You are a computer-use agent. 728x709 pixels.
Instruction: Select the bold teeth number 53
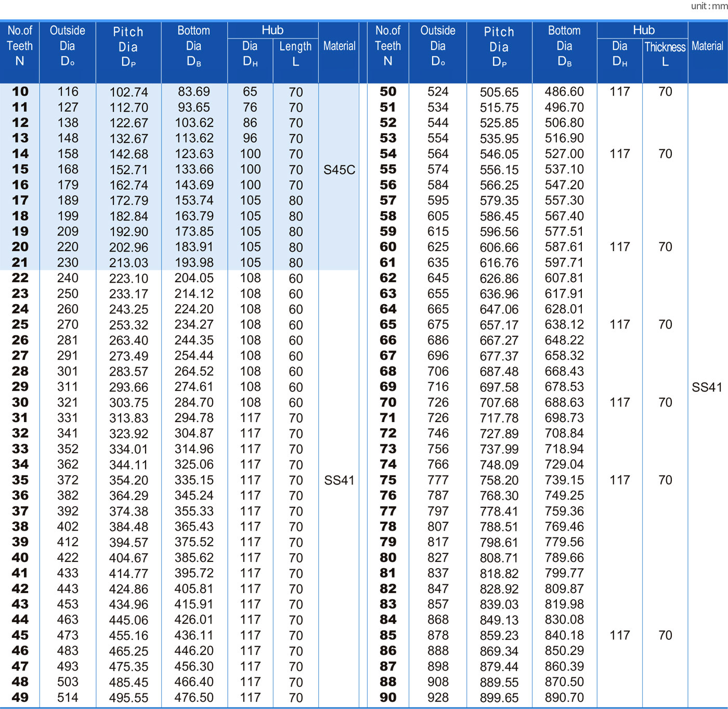[388, 138]
